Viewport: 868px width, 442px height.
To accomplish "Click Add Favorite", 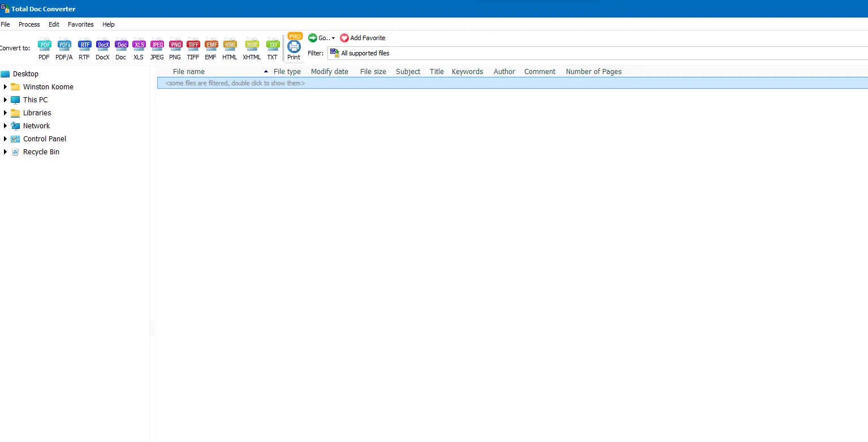I will (x=362, y=38).
